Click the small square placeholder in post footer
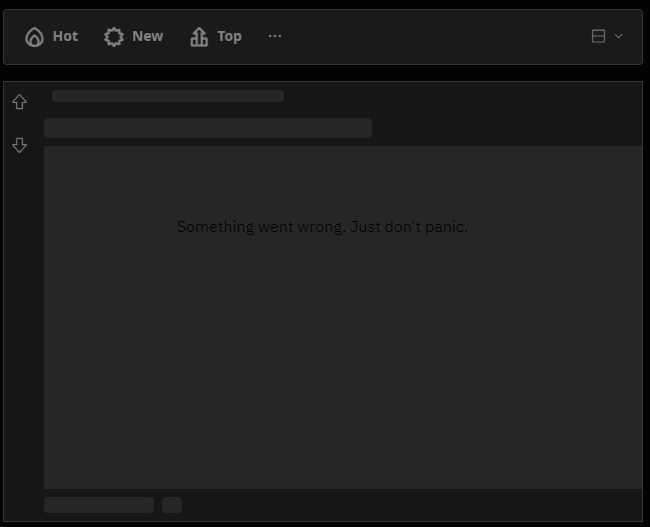The image size is (650, 527). point(172,505)
